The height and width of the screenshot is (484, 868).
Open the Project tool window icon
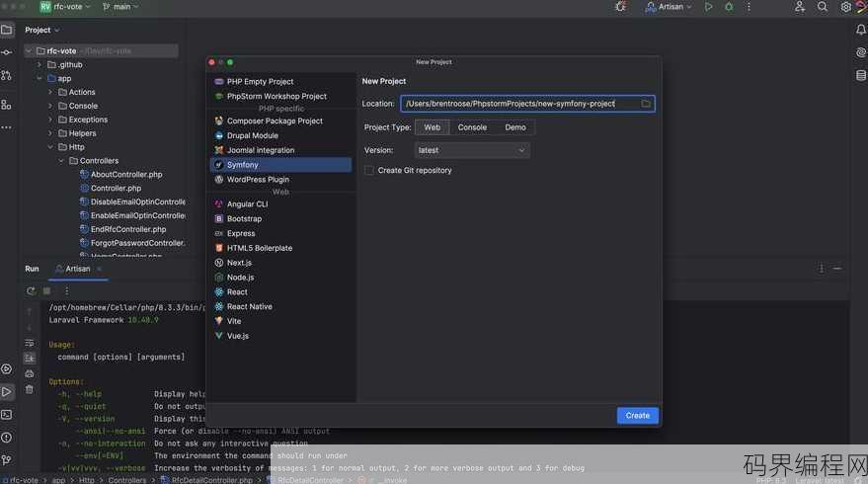[7, 30]
